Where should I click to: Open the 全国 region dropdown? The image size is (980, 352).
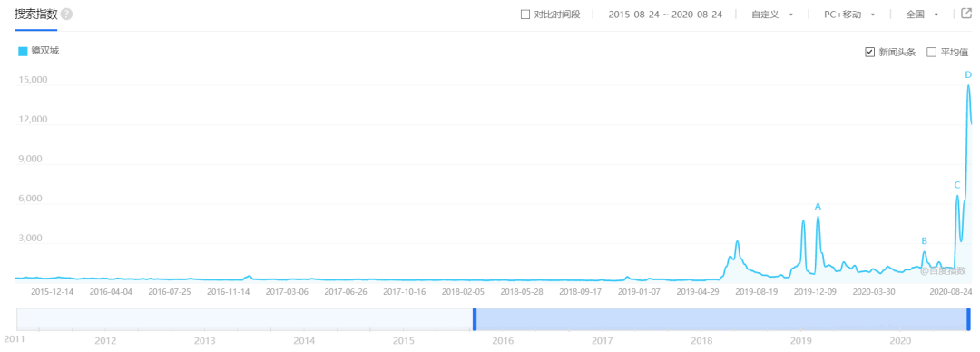tap(922, 15)
